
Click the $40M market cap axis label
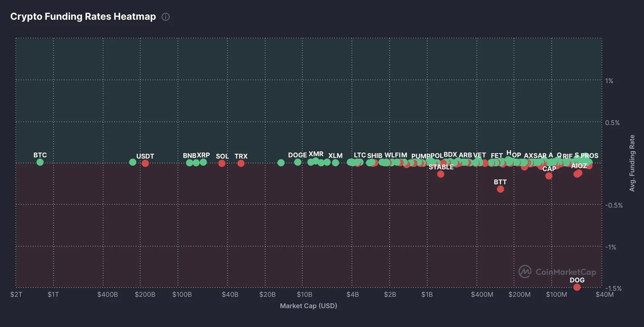(605, 295)
